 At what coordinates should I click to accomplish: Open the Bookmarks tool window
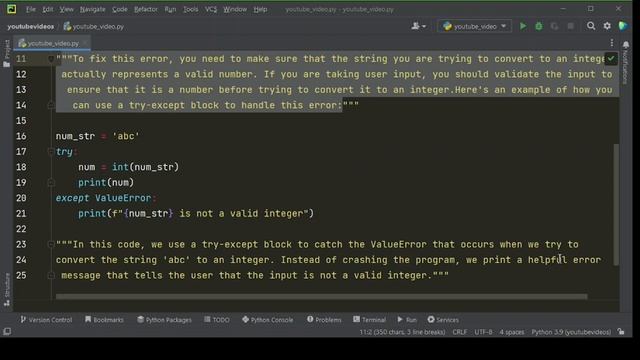tap(104, 320)
